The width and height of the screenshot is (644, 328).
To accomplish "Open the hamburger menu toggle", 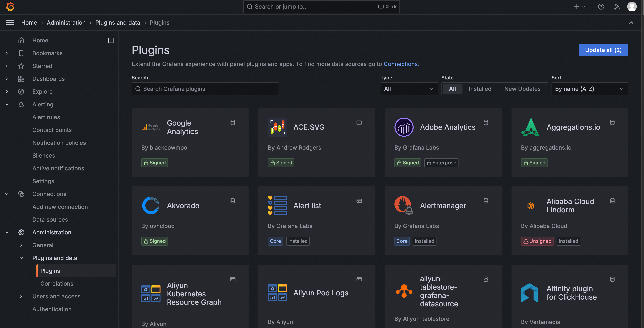I will [10, 23].
